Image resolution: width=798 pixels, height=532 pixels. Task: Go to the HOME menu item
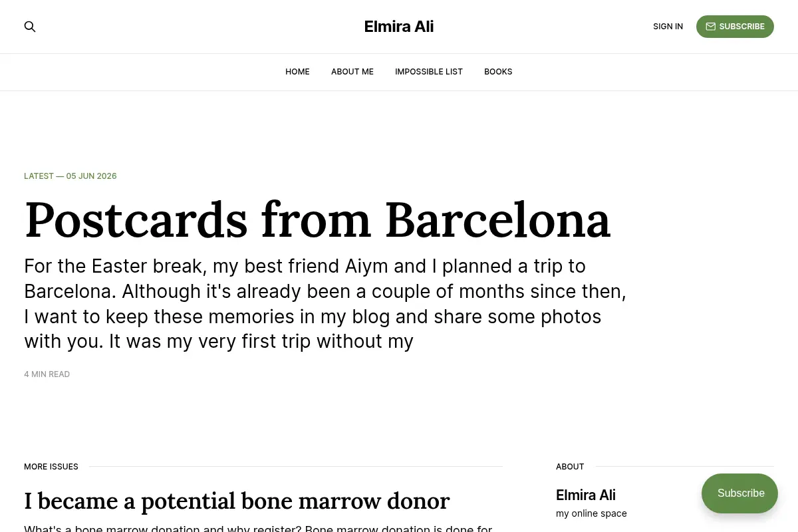click(297, 72)
